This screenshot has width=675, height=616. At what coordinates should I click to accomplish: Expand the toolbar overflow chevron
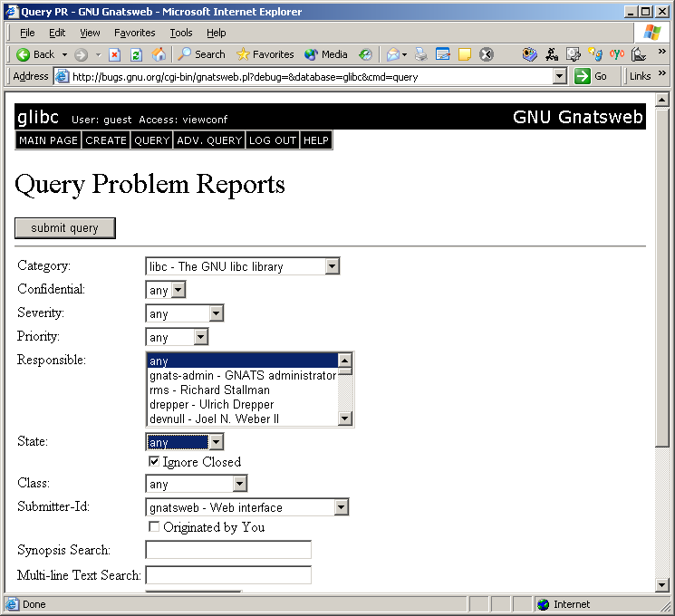tap(661, 52)
